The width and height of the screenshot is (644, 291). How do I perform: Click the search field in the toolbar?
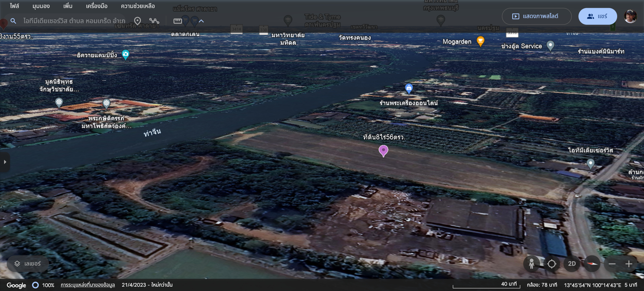click(x=74, y=21)
